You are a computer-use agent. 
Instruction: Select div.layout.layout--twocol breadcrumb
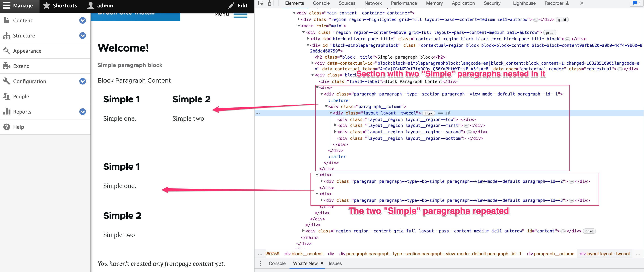point(604,254)
